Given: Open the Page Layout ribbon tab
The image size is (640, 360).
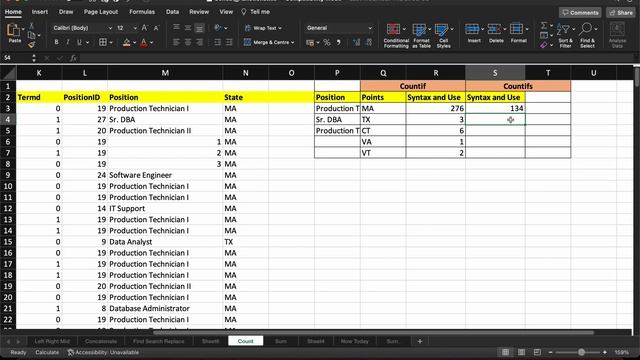Looking at the screenshot, I should pyautogui.click(x=101, y=12).
